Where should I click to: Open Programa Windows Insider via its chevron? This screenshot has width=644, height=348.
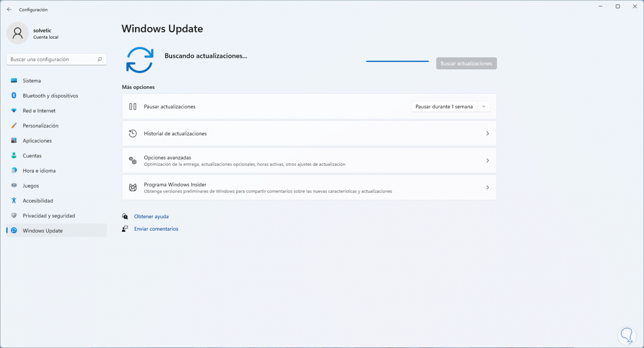click(x=487, y=188)
